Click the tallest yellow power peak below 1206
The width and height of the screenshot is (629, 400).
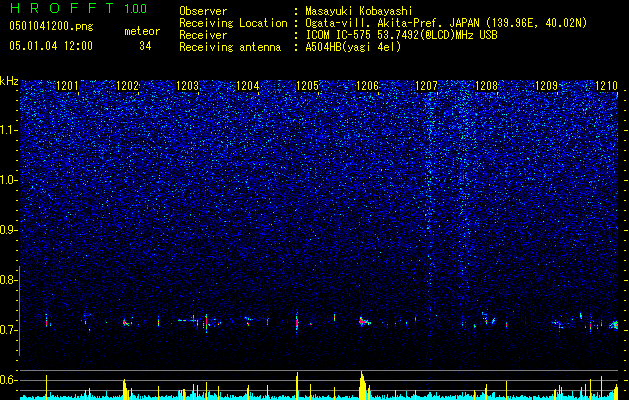tap(363, 385)
